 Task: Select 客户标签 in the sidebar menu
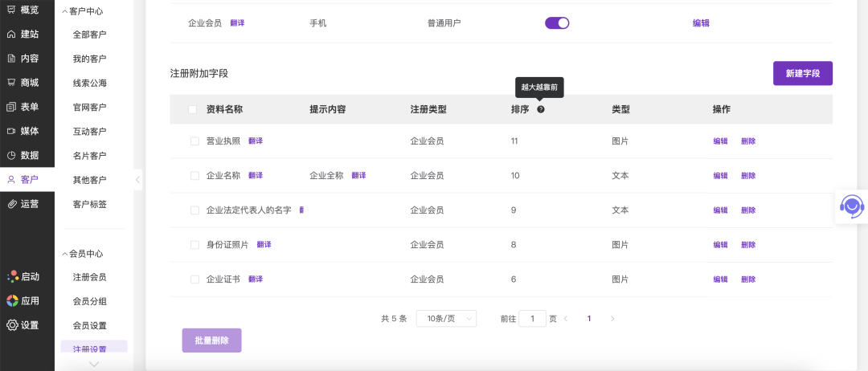tap(89, 204)
